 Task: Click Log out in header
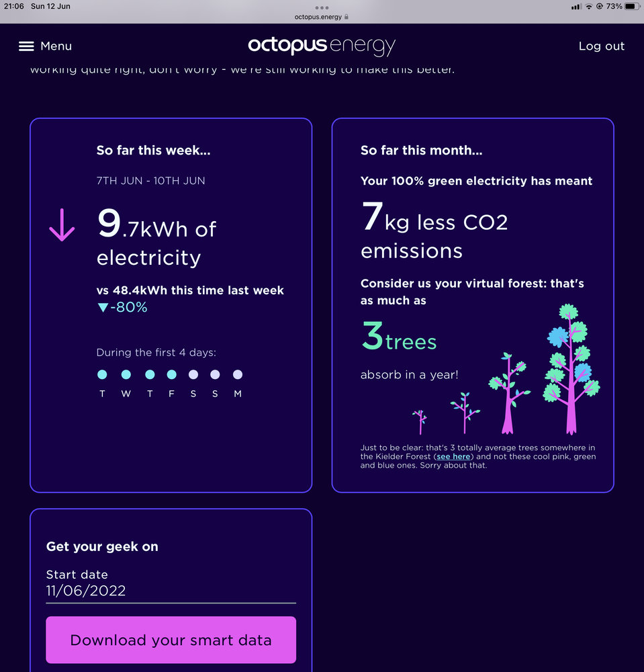tap(601, 46)
